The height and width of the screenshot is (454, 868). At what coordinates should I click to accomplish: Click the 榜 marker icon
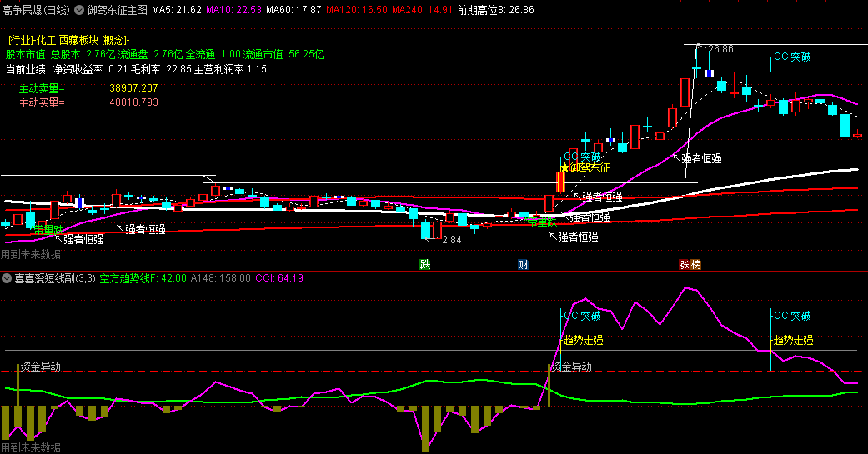[x=696, y=264]
